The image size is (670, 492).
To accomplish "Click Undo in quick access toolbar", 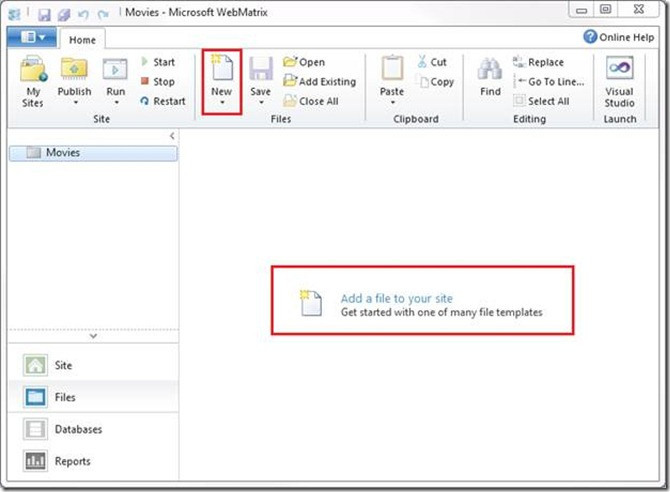I will [83, 15].
